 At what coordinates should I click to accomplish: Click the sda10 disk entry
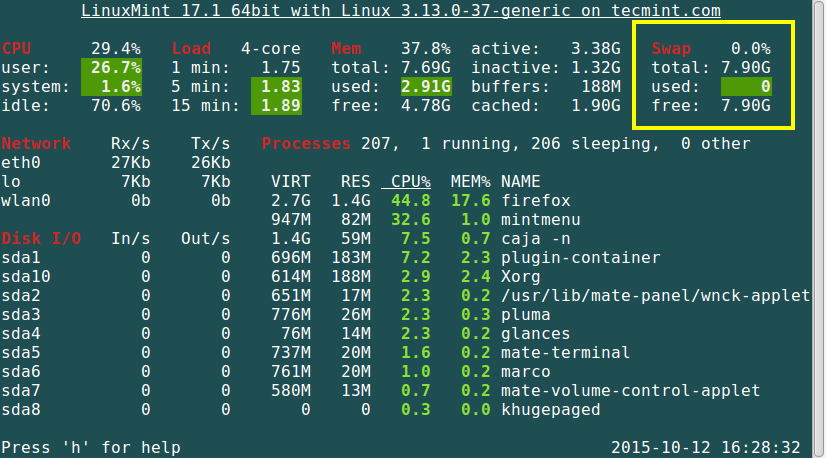(26, 277)
